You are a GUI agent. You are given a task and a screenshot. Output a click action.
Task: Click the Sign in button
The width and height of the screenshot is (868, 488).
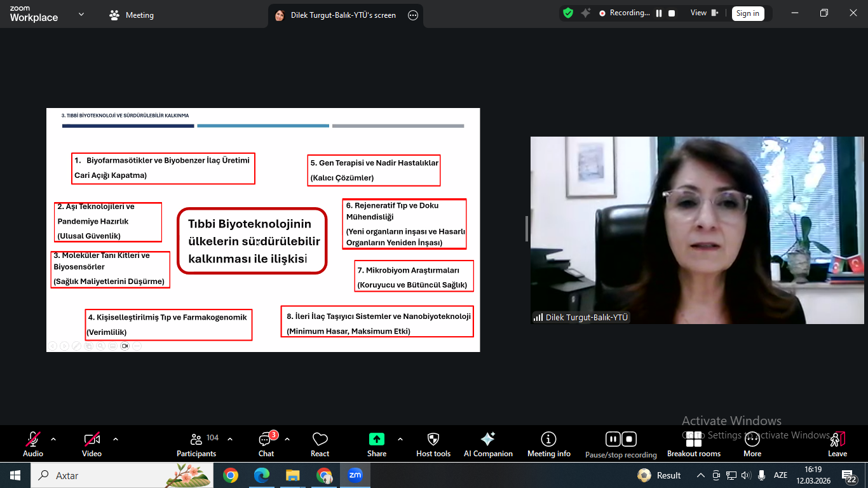[x=747, y=13]
